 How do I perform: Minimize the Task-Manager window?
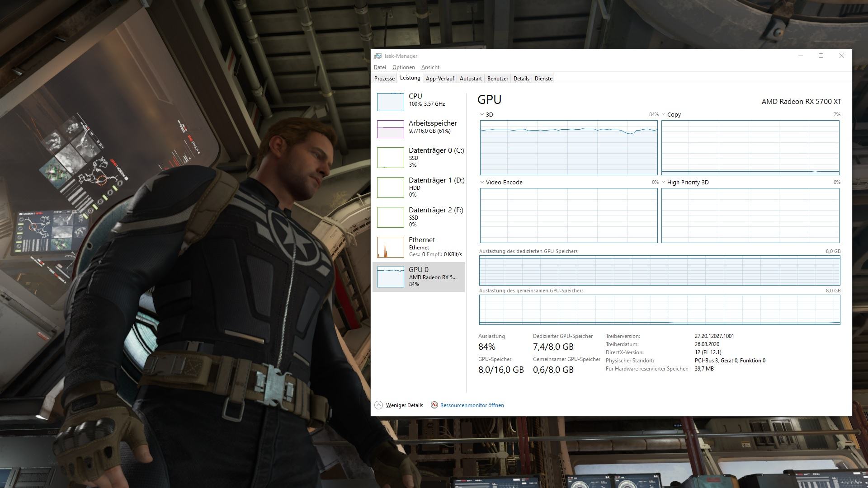tap(800, 56)
